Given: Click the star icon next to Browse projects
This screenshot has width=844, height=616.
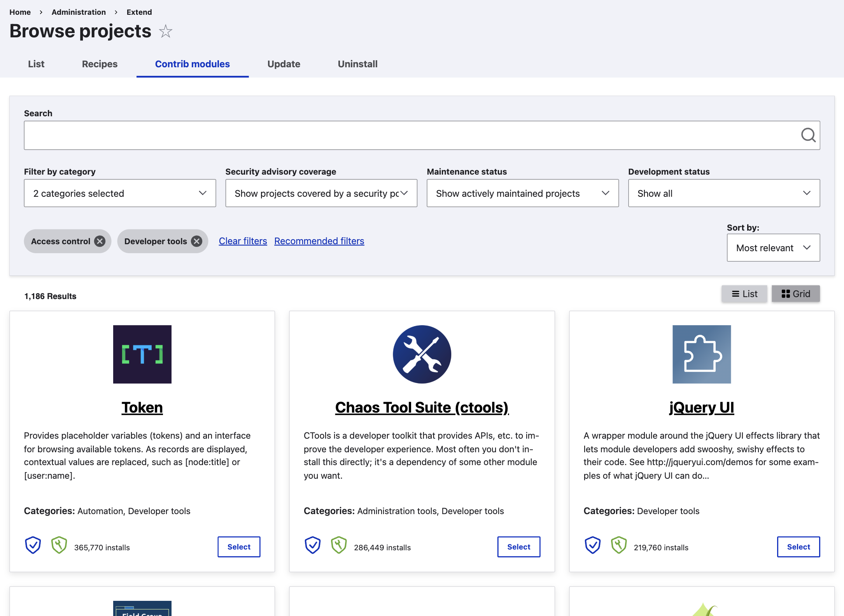Looking at the screenshot, I should click(166, 31).
